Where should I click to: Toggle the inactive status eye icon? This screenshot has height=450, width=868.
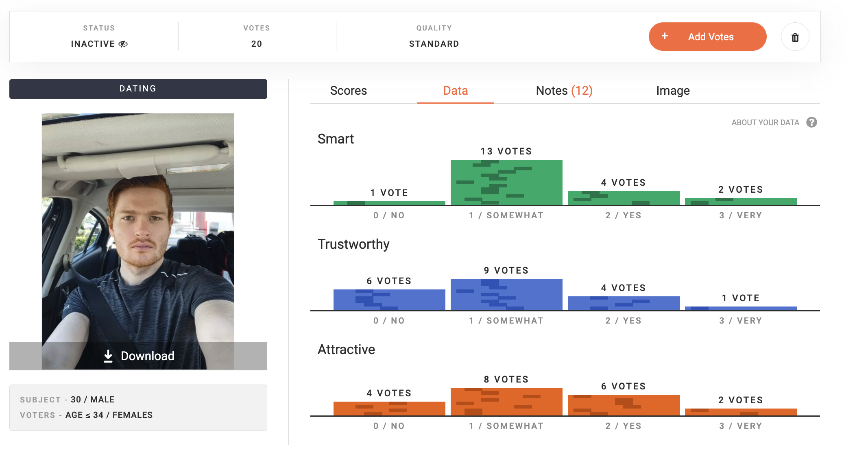coord(123,44)
